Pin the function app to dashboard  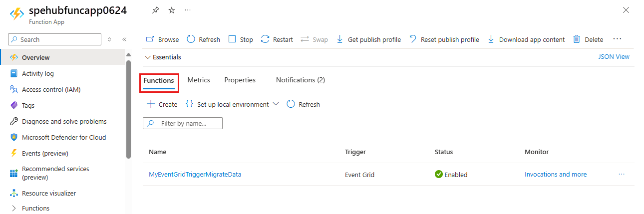click(x=156, y=10)
